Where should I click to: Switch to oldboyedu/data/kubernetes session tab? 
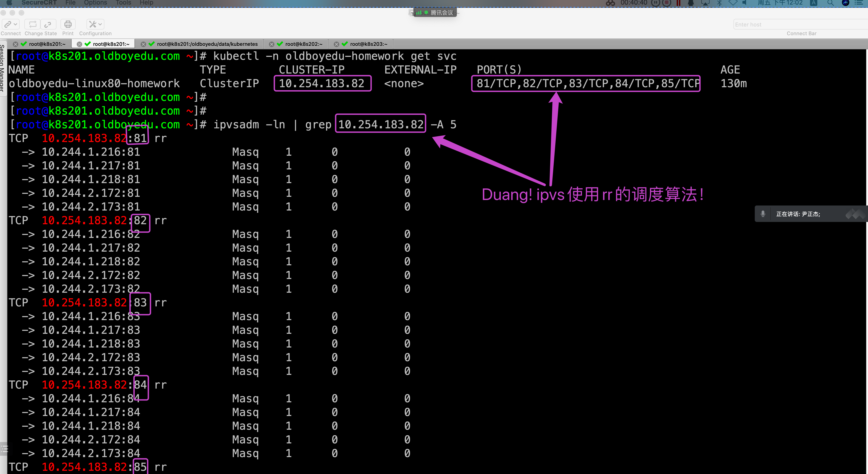[x=207, y=44]
